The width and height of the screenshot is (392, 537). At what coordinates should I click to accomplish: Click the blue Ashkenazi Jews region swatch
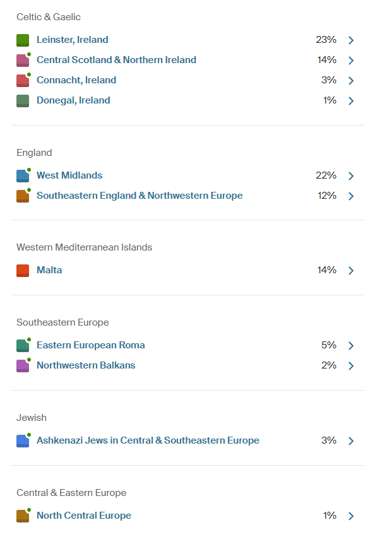(23, 441)
